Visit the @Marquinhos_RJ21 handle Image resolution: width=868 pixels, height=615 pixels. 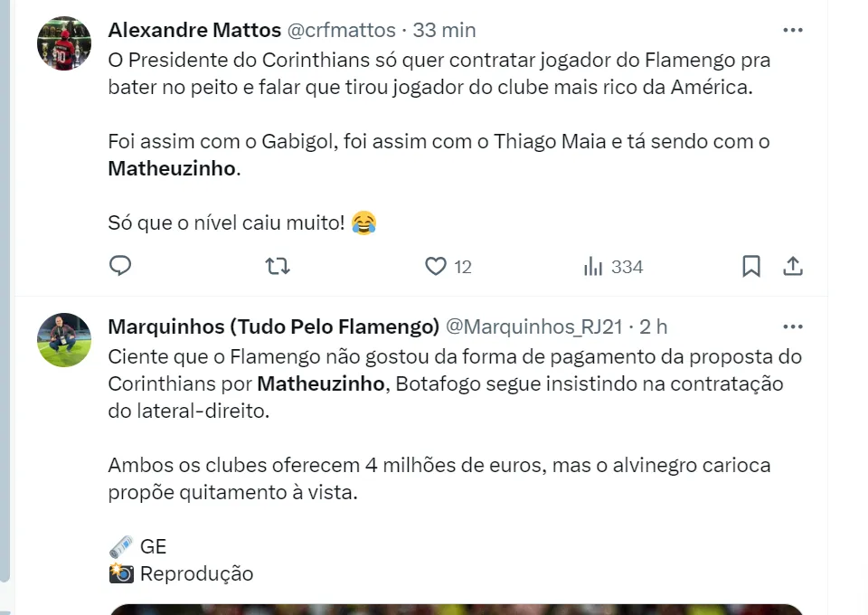click(x=535, y=326)
